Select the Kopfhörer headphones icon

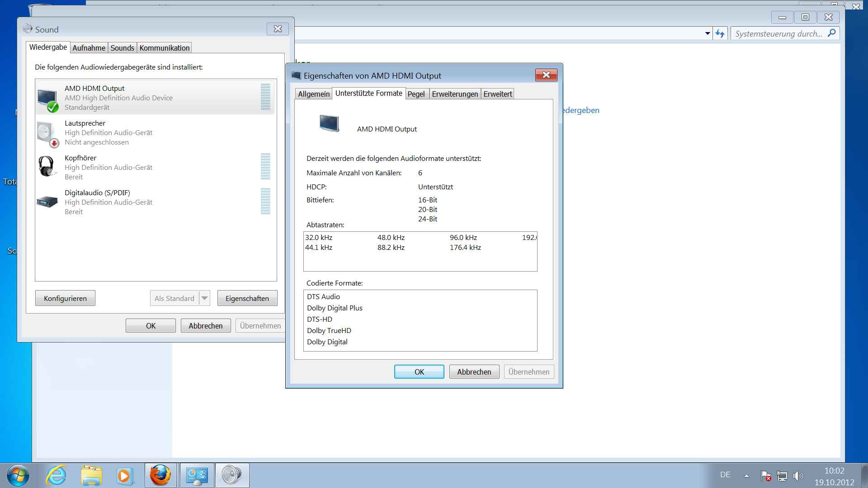tap(47, 166)
